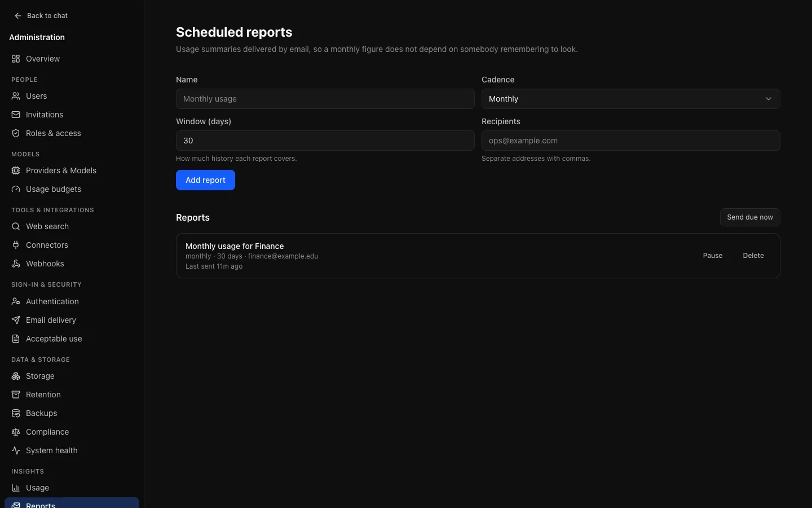Click the Backups database icon
Screen dimensions: 812x508
click(16, 413)
